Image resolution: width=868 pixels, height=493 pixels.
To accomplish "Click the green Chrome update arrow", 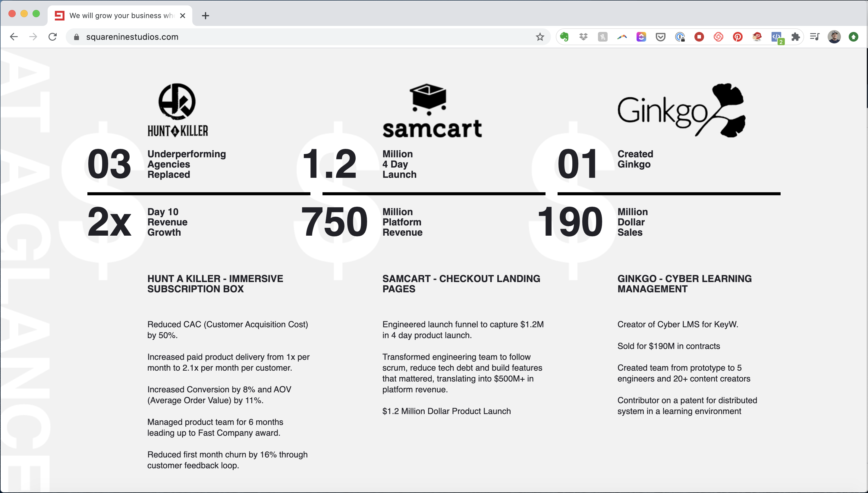I will click(x=854, y=36).
